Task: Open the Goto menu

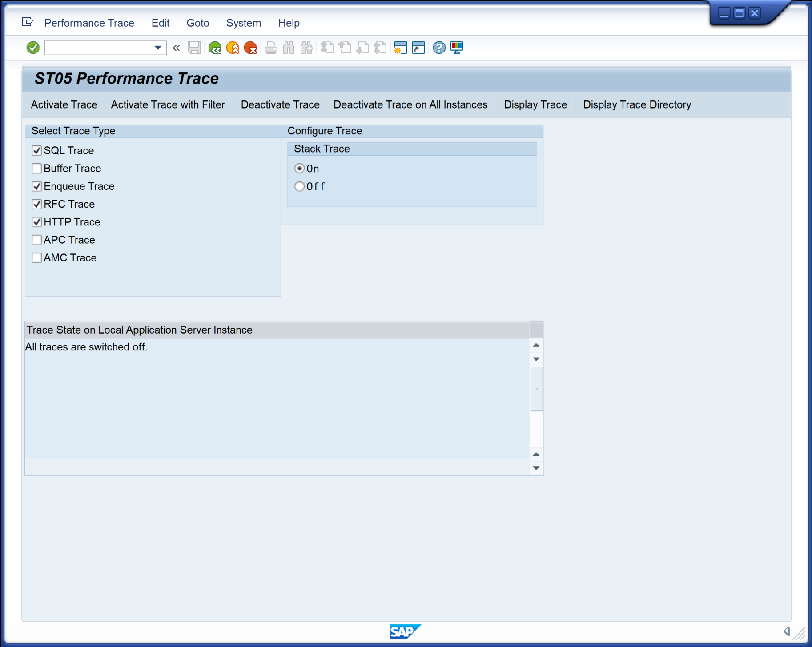Action: 197,23
